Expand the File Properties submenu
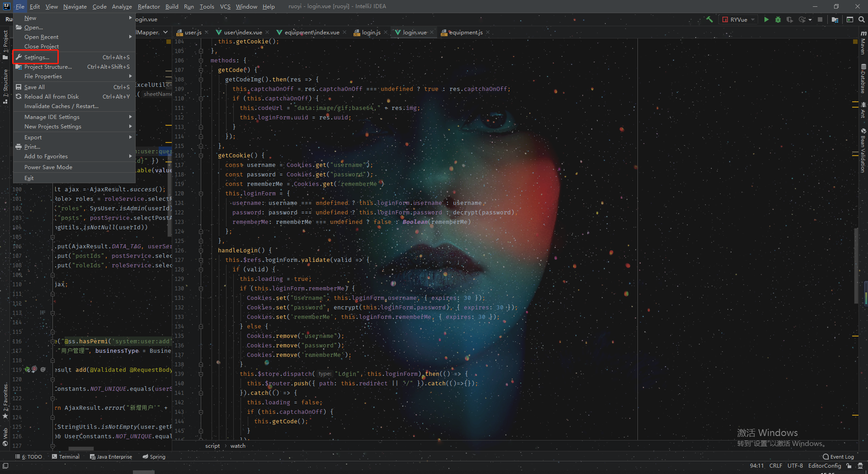The width and height of the screenshot is (868, 474). [x=74, y=76]
